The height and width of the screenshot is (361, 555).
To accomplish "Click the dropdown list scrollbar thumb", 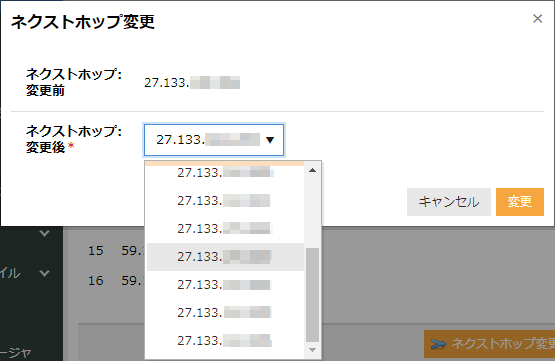I will click(312, 295).
